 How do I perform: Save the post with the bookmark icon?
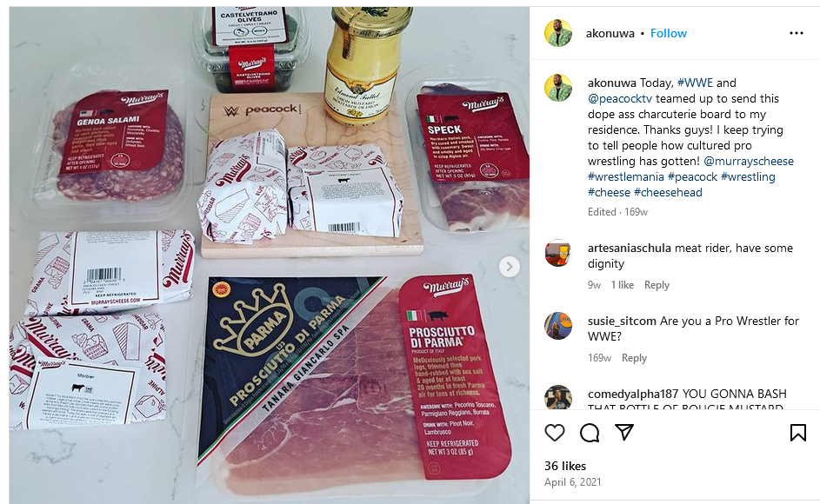point(797,433)
